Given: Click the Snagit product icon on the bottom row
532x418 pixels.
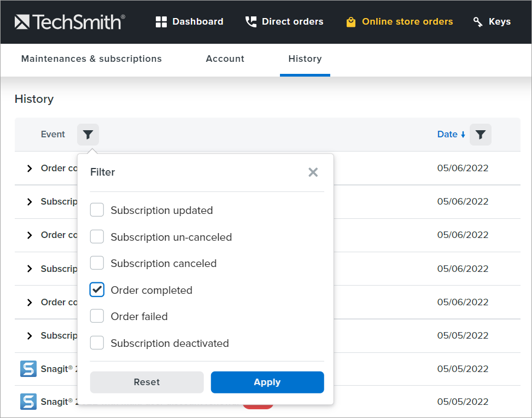Looking at the screenshot, I should (x=28, y=402).
